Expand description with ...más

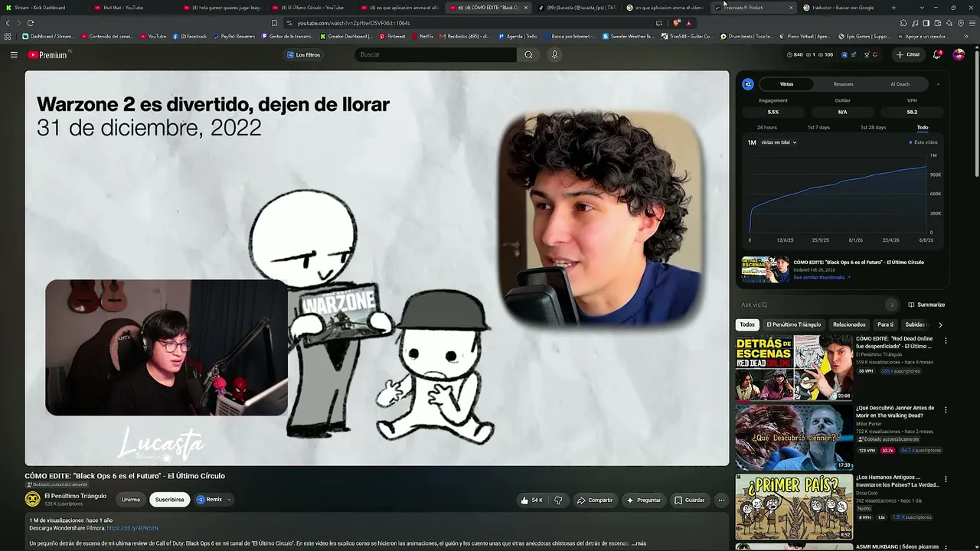[639, 543]
